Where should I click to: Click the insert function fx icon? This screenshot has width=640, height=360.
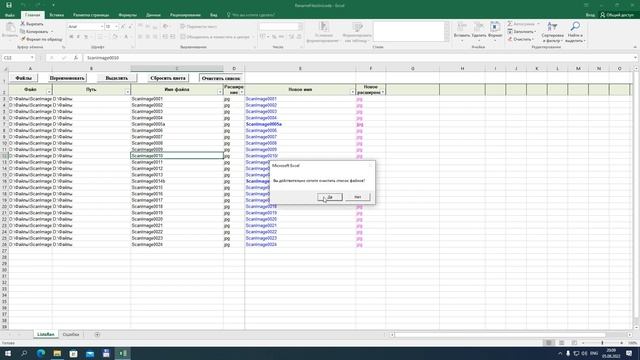[76, 58]
